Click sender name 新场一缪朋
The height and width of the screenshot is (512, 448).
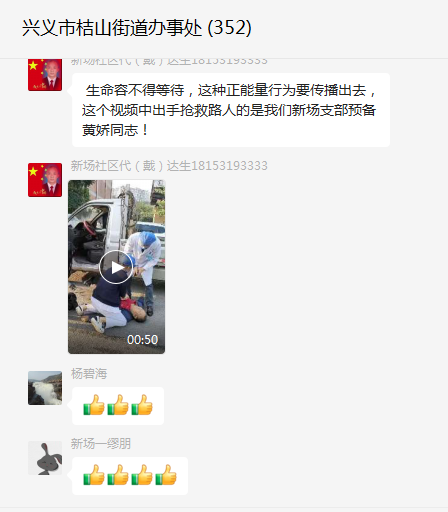tap(101, 444)
